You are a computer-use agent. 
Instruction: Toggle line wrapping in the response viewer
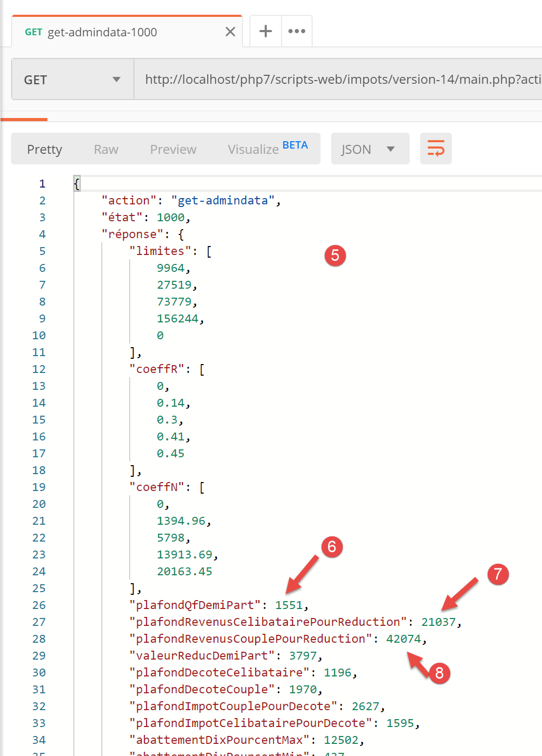coord(435,149)
